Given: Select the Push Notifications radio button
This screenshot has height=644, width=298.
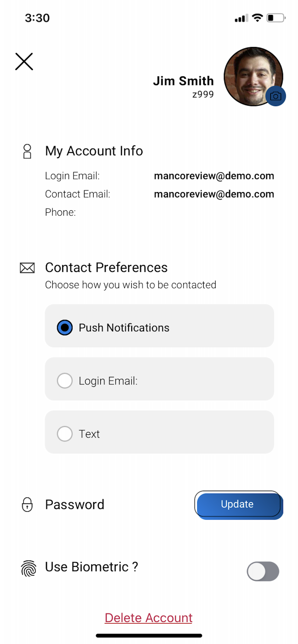Looking at the screenshot, I should point(65,327).
